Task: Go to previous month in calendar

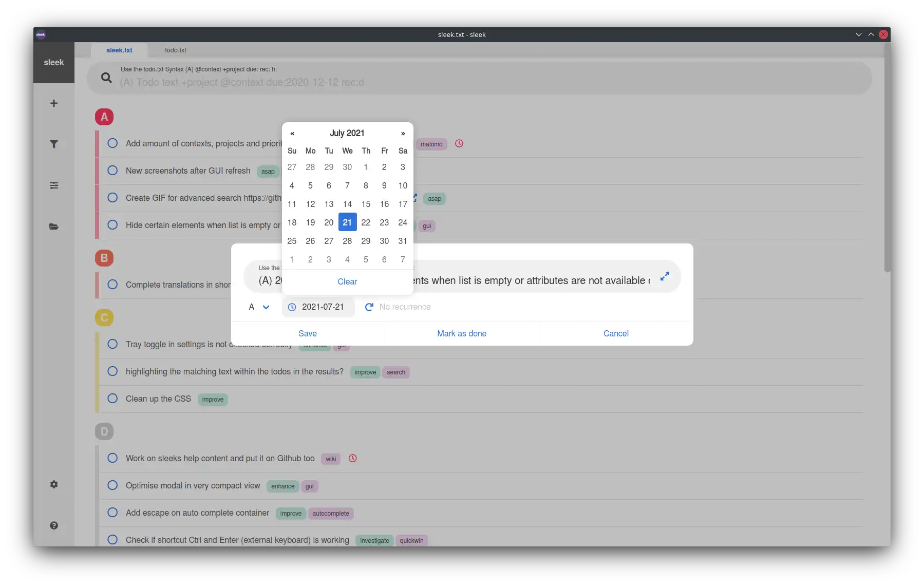Action: tap(292, 134)
